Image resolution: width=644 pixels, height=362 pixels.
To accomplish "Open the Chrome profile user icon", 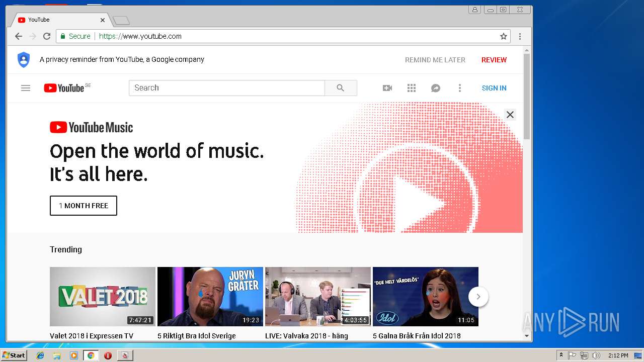I will 474,10.
